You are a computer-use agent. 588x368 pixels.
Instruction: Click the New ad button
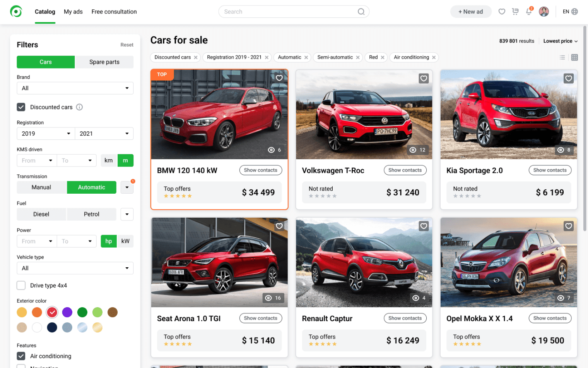tap(471, 12)
